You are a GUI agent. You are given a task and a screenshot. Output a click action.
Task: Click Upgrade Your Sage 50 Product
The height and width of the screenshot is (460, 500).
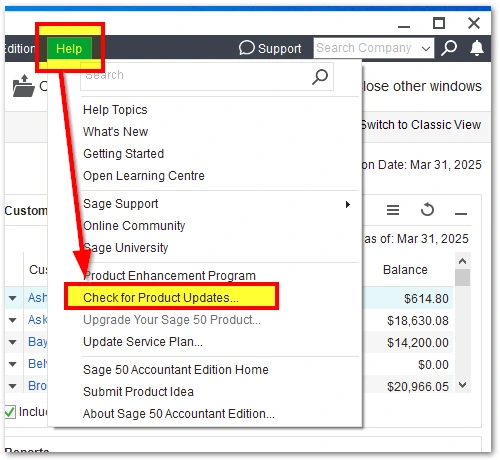click(172, 320)
